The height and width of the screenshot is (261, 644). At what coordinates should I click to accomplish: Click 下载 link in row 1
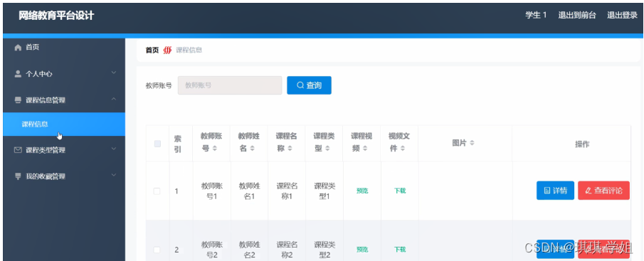point(400,191)
